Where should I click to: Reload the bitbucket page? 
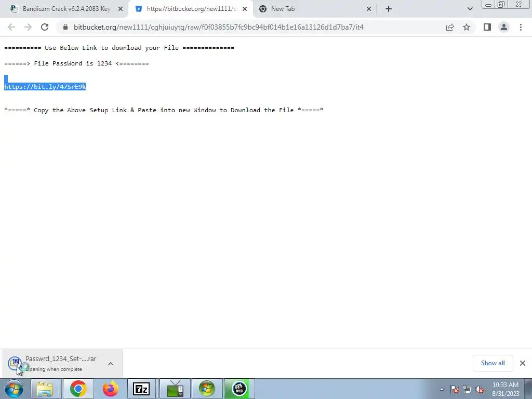click(45, 27)
